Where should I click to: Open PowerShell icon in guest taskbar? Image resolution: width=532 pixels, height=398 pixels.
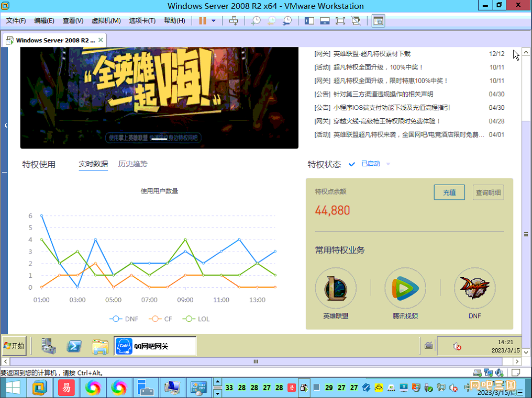(x=74, y=346)
